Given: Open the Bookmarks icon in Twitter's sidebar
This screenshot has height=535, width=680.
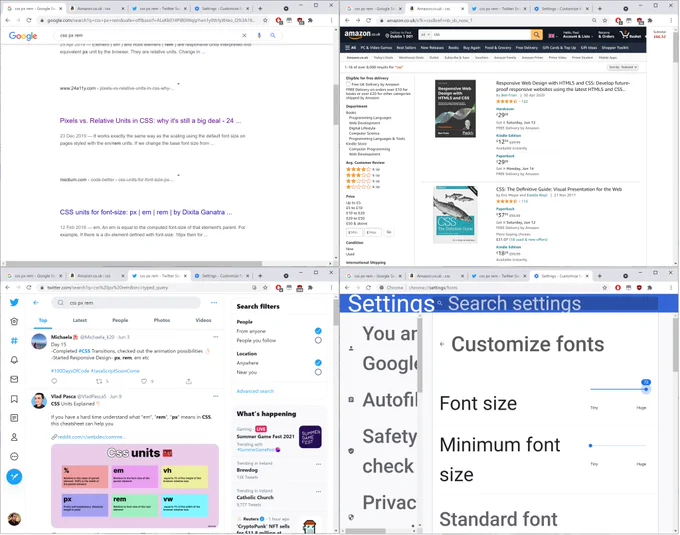Looking at the screenshot, I should [14, 399].
